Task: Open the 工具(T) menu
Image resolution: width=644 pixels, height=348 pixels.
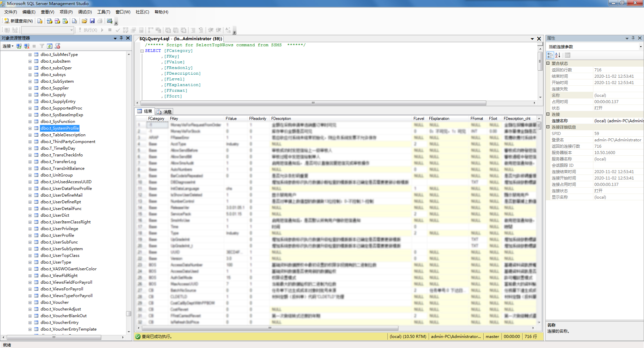Action: 104,12
